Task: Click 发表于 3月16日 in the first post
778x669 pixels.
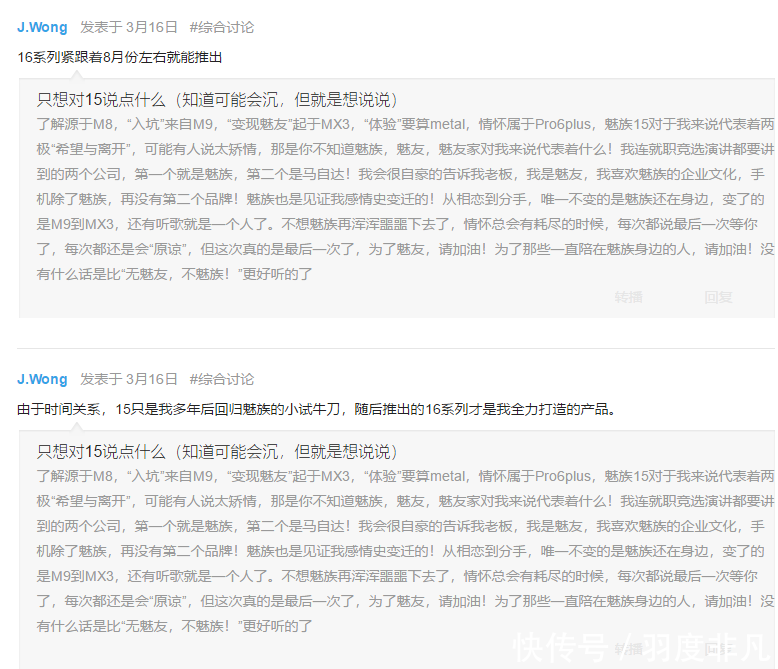Action: (x=129, y=27)
